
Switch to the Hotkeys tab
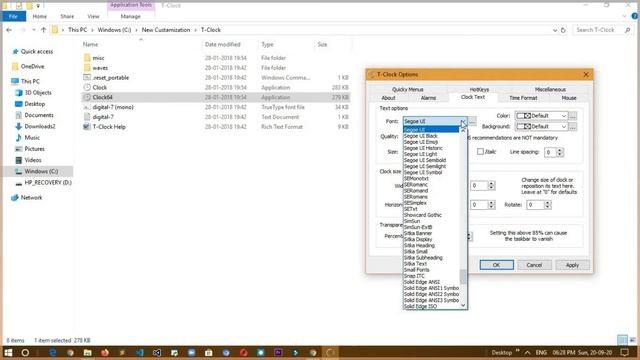click(x=479, y=89)
